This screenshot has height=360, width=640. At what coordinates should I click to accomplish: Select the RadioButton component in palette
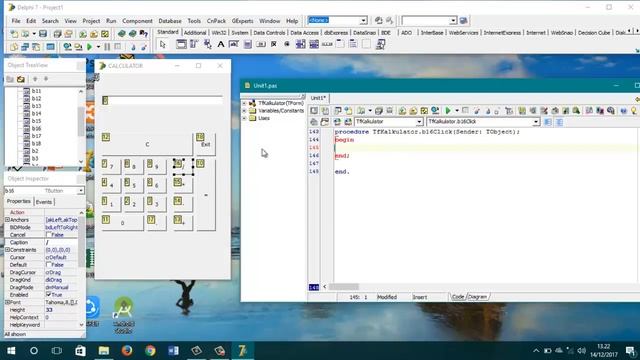pos(287,44)
